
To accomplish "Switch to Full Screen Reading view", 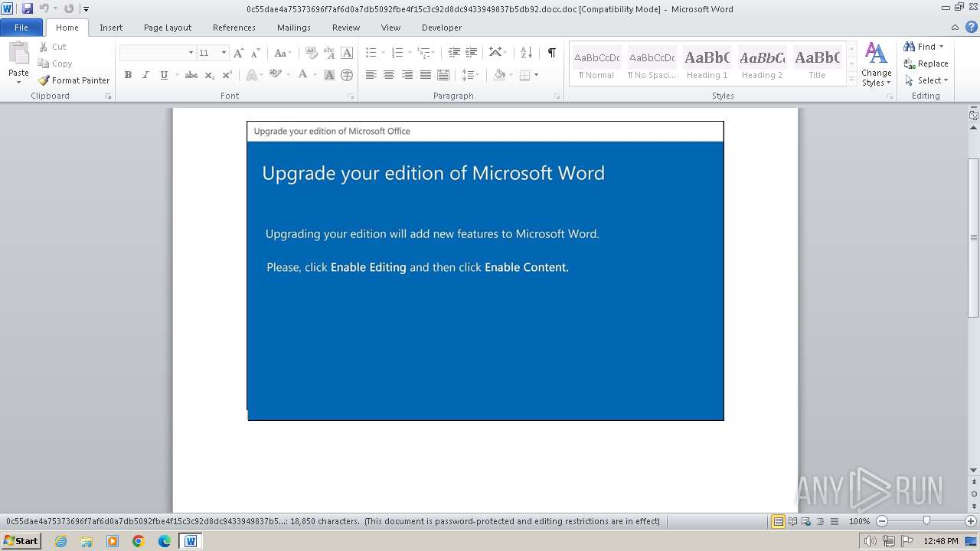I will pyautogui.click(x=792, y=521).
